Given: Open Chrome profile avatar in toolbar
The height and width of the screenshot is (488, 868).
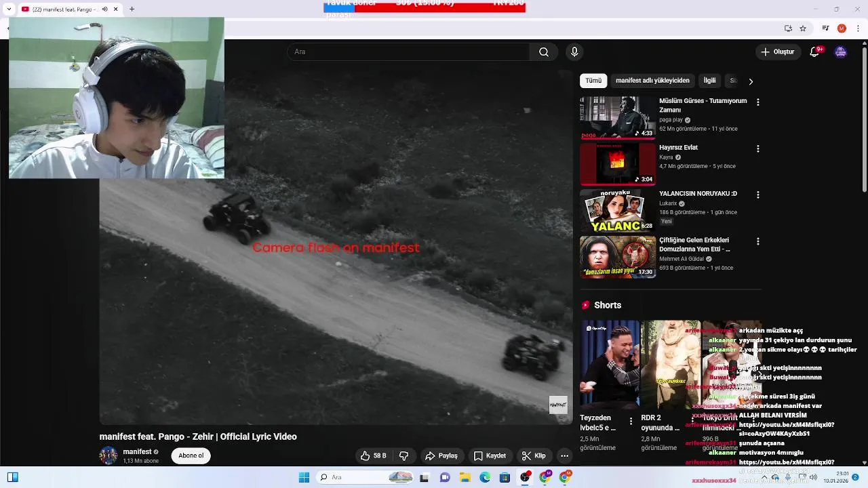Looking at the screenshot, I should click(842, 28).
